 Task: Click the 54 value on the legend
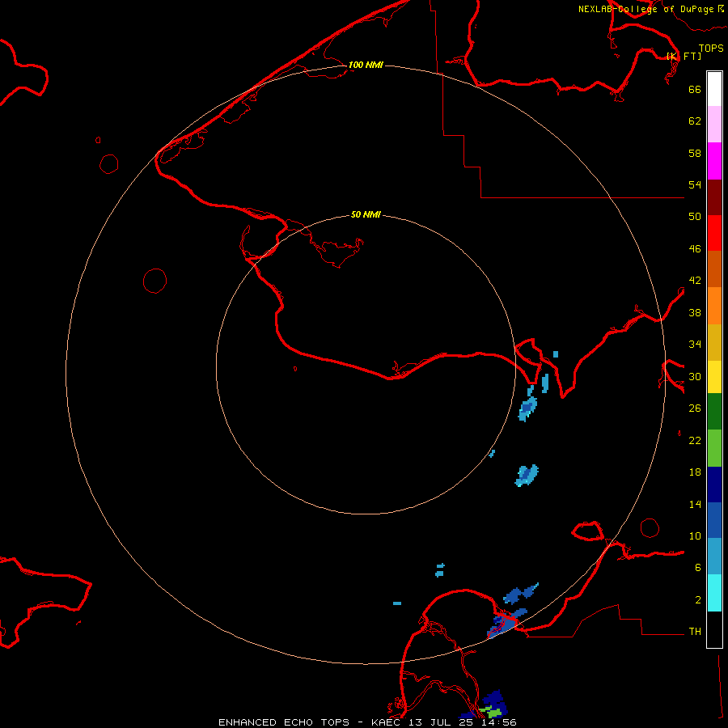(695, 184)
